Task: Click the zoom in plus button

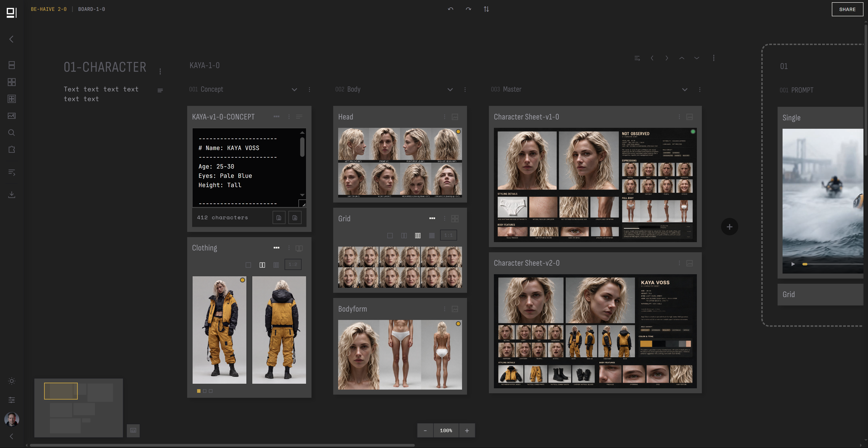Action: coord(467,431)
